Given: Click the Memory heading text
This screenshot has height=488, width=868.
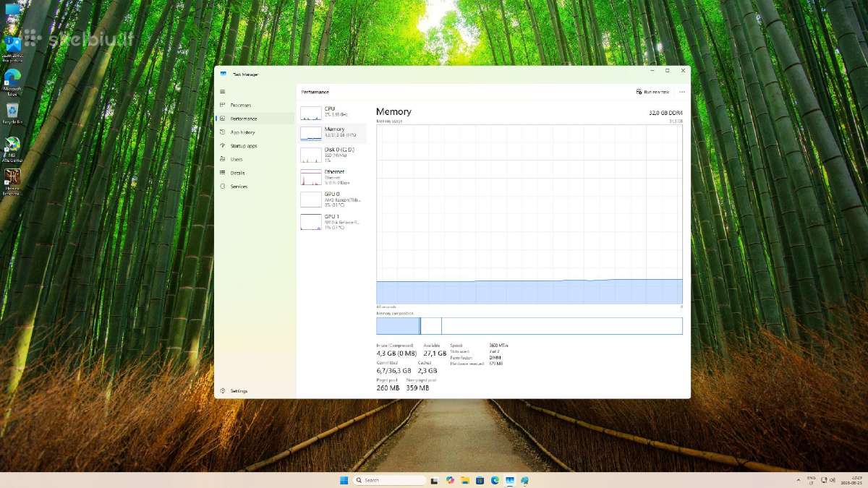Looking at the screenshot, I should point(393,111).
